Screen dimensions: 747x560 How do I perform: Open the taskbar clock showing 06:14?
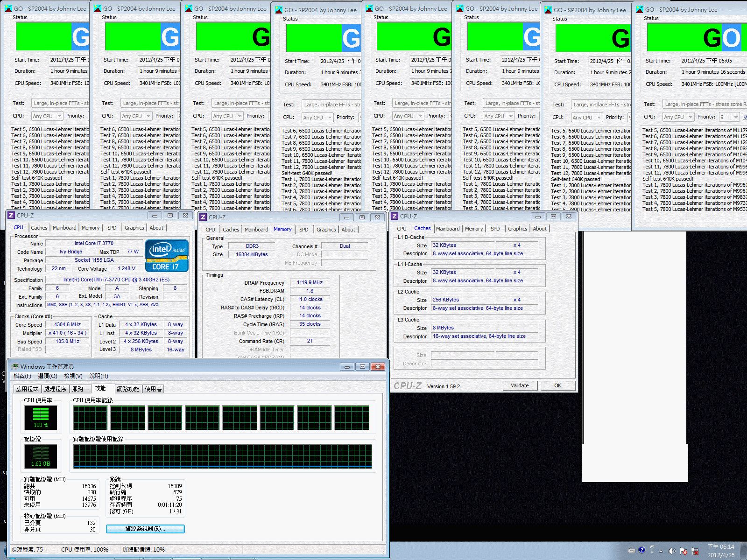tap(721, 551)
